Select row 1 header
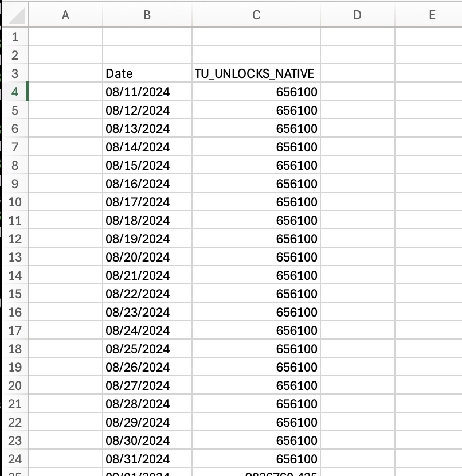Viewport: 462px width, 476px height. 15,37
